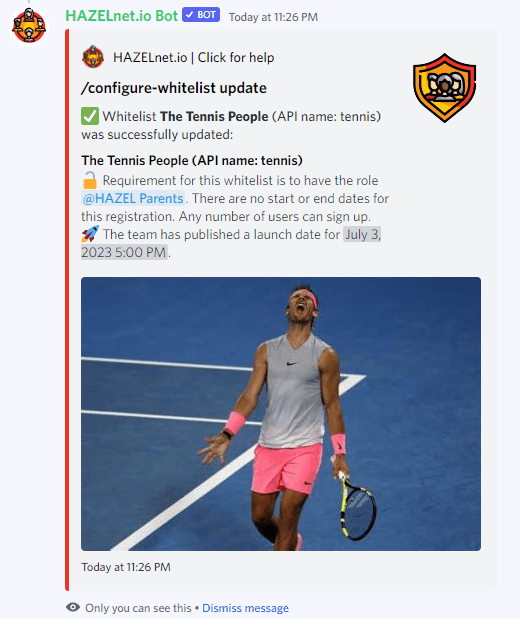Open the tennis player image preview
This screenshot has height=631, width=520.
tap(281, 414)
